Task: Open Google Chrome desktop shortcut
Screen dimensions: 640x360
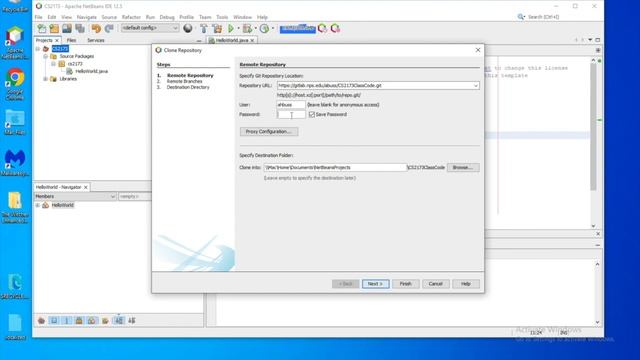Action: click(x=15, y=84)
